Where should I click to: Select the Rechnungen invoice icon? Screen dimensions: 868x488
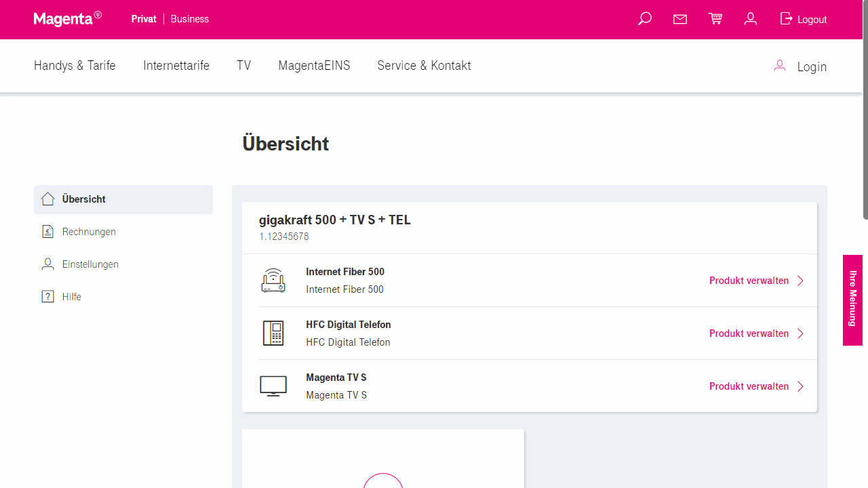(47, 231)
